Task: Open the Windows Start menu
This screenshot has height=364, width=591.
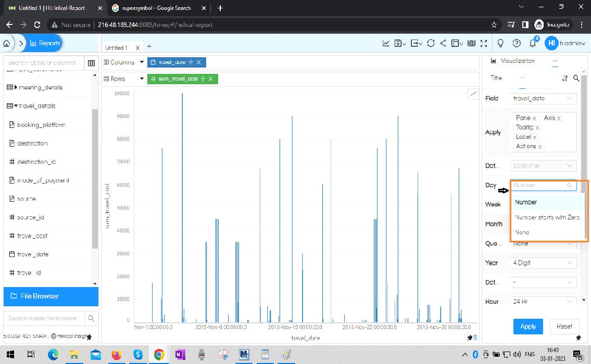Action: tap(10, 355)
